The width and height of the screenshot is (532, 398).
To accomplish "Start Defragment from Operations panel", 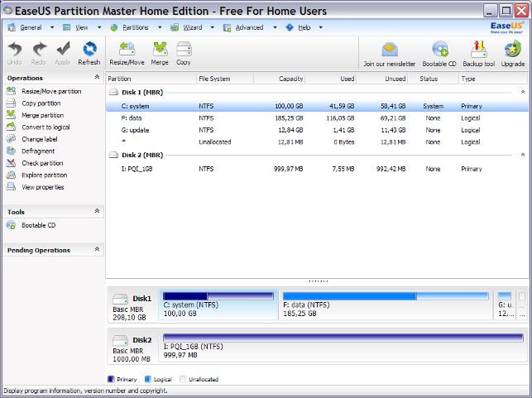I will click(38, 151).
